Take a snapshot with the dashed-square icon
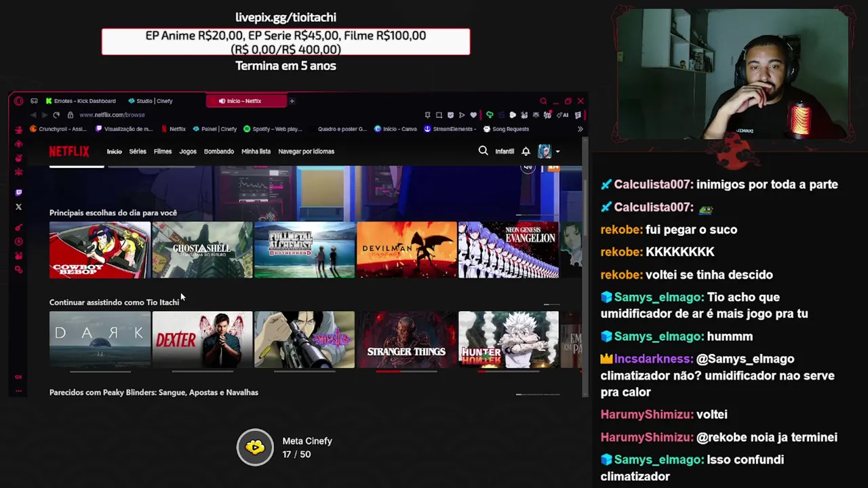This screenshot has height=488, width=868. (439, 115)
